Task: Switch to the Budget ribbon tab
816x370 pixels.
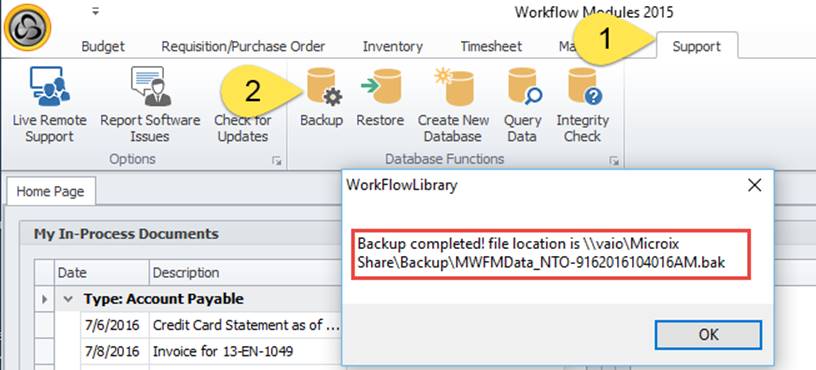Action: [x=103, y=46]
